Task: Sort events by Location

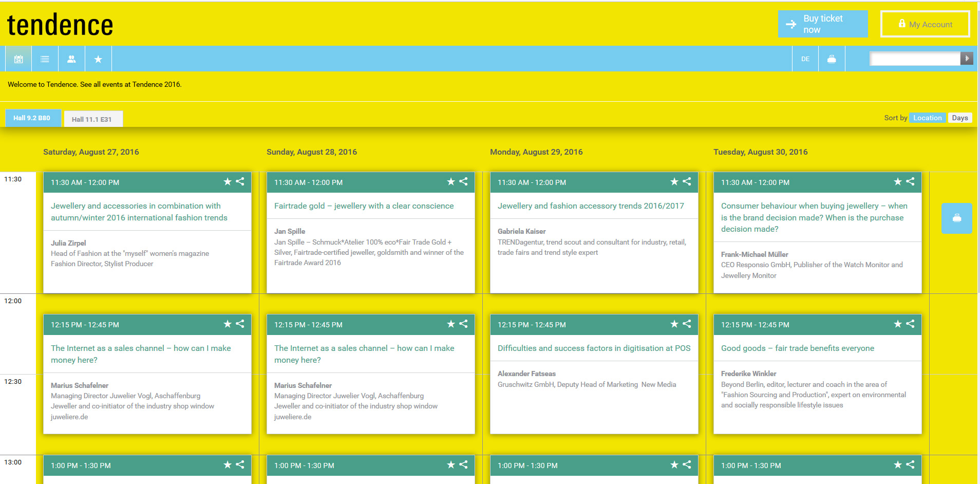Action: point(927,118)
